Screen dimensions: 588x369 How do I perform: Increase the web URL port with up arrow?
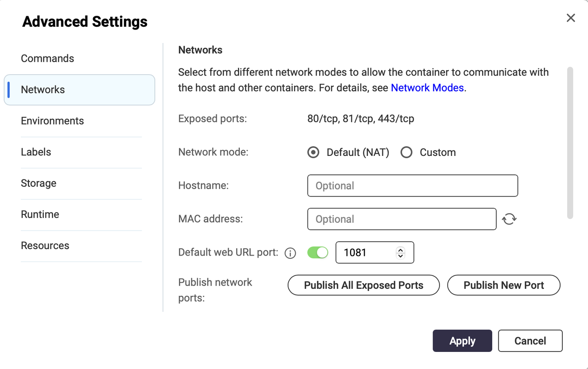400,250
